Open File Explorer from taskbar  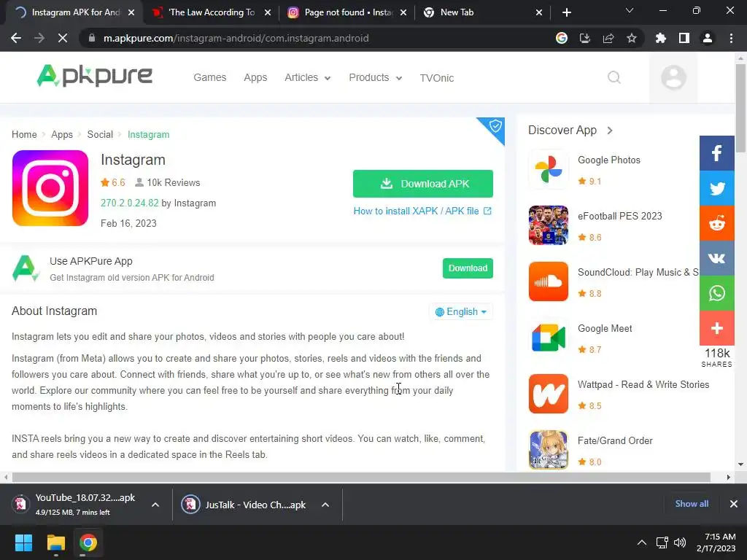(x=55, y=542)
